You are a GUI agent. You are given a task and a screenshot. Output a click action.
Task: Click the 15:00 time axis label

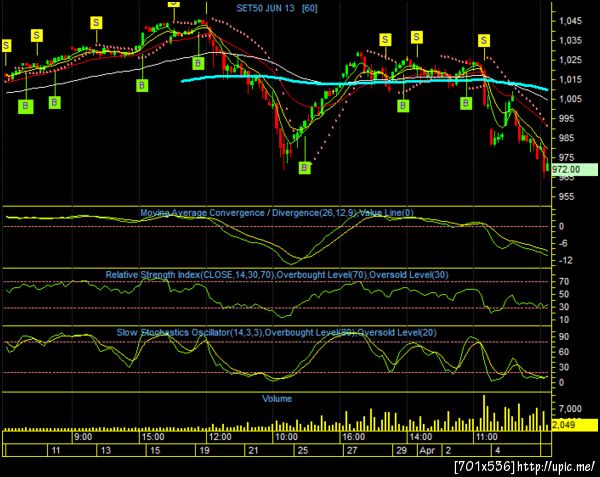[152, 437]
